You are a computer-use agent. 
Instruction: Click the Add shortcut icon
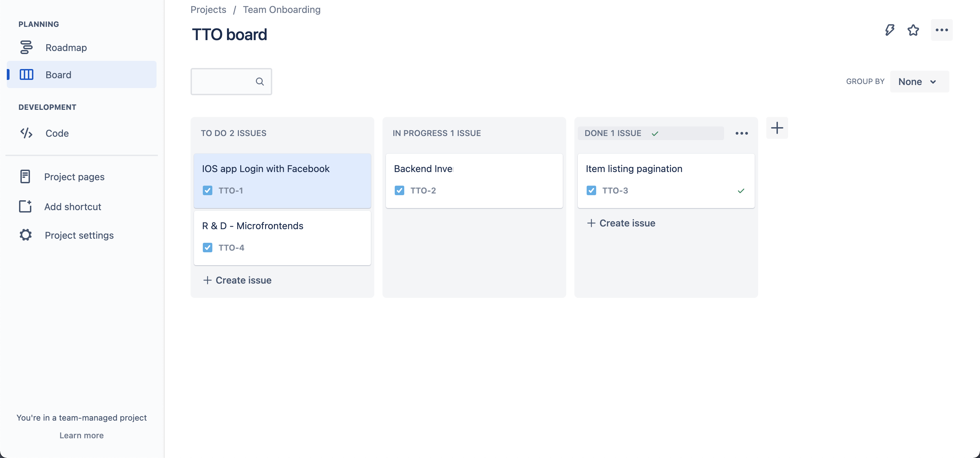[x=25, y=206]
